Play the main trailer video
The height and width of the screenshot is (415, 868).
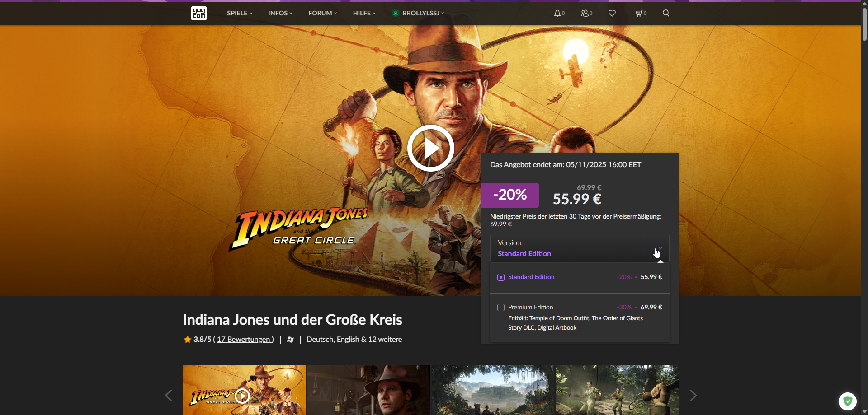[x=430, y=148]
